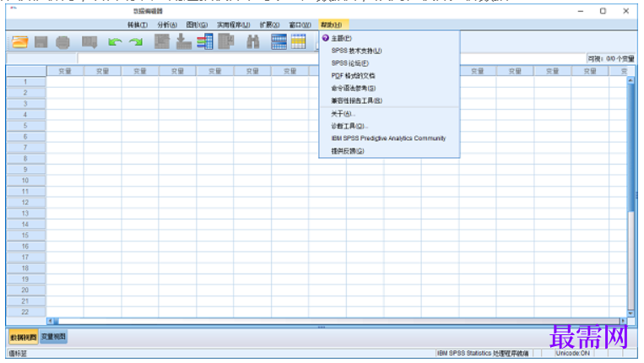Select 命令语法参考(S) in help menu

389,88
